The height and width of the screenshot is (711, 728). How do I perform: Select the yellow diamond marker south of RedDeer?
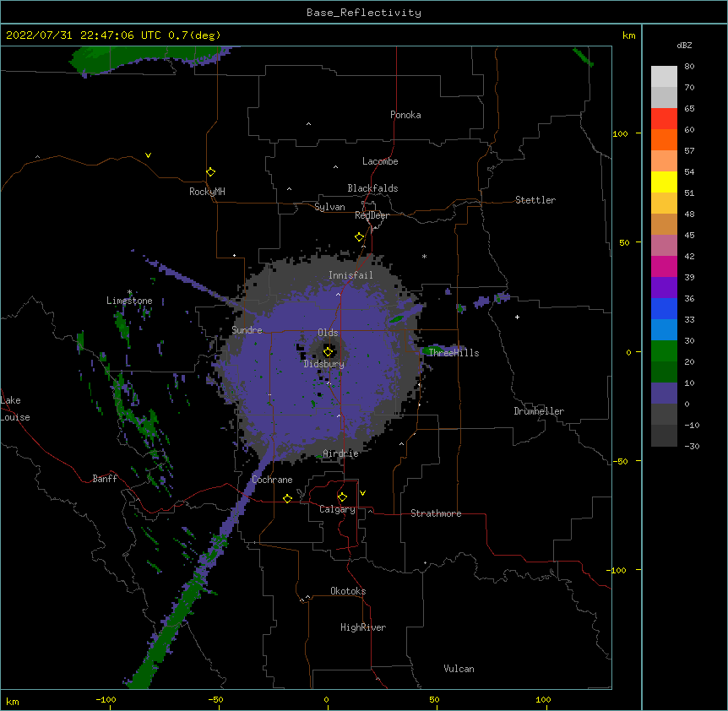360,237
